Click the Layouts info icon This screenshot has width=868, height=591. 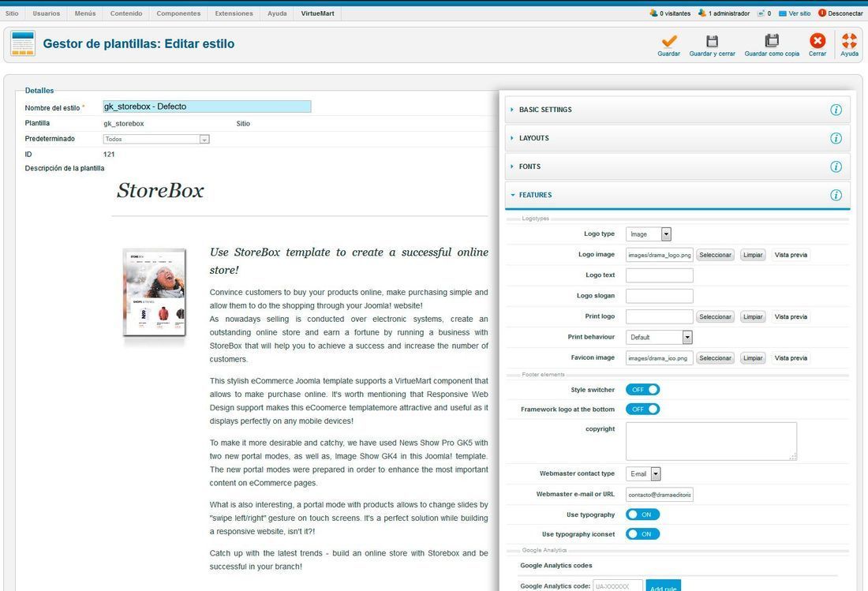tap(836, 138)
